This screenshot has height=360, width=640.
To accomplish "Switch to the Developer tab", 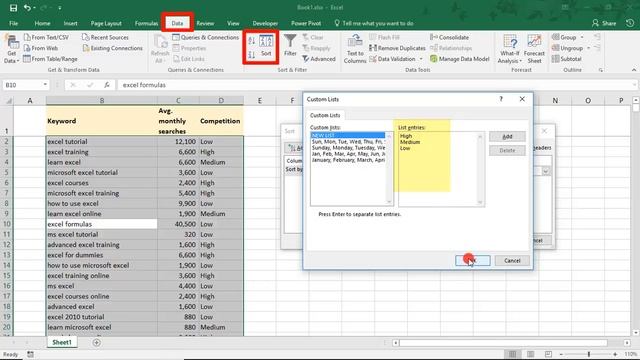I will [x=265, y=23].
